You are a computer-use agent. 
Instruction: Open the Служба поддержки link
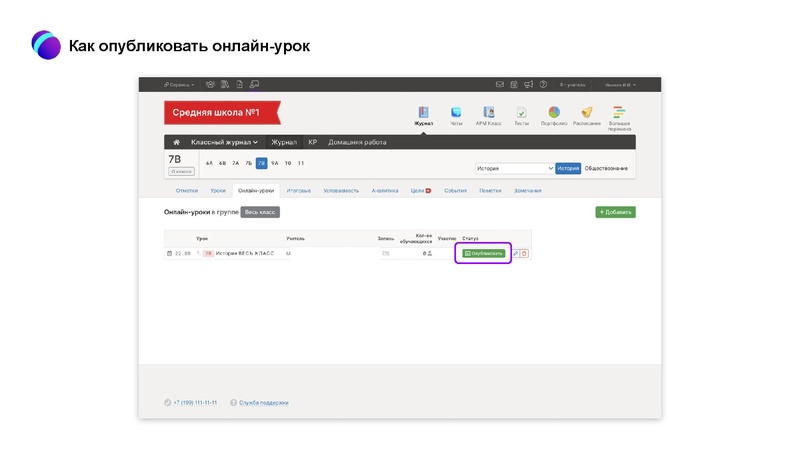pos(263,402)
